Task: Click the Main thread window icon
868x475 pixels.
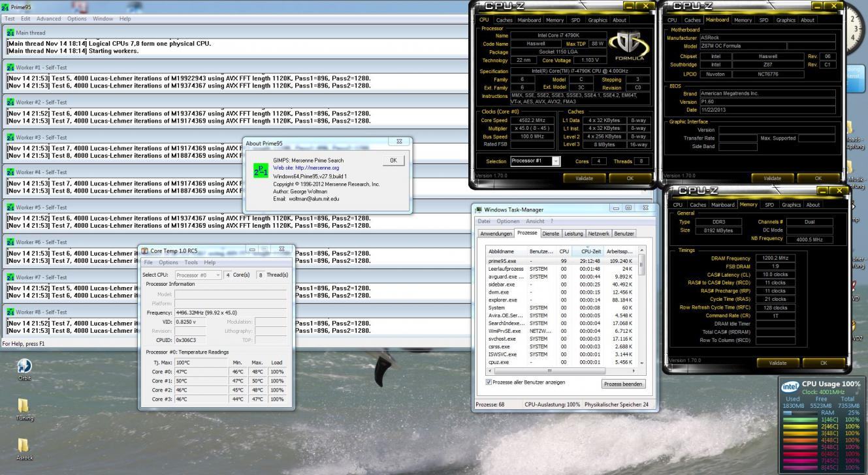Action: [10, 33]
